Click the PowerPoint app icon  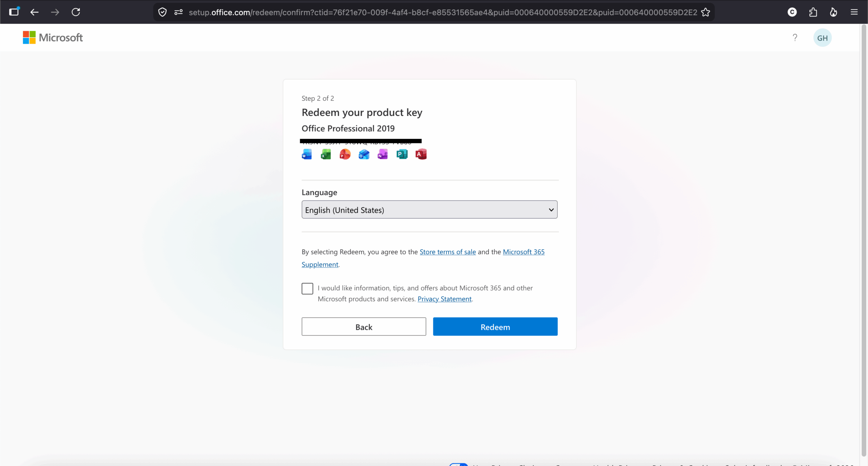(345, 155)
